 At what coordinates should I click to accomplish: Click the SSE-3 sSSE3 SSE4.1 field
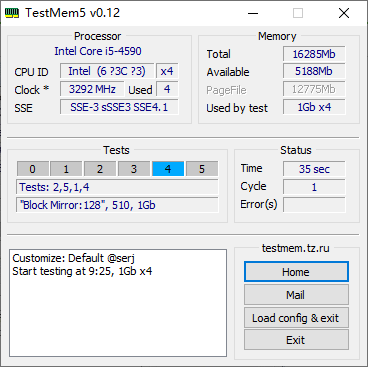coord(119,107)
